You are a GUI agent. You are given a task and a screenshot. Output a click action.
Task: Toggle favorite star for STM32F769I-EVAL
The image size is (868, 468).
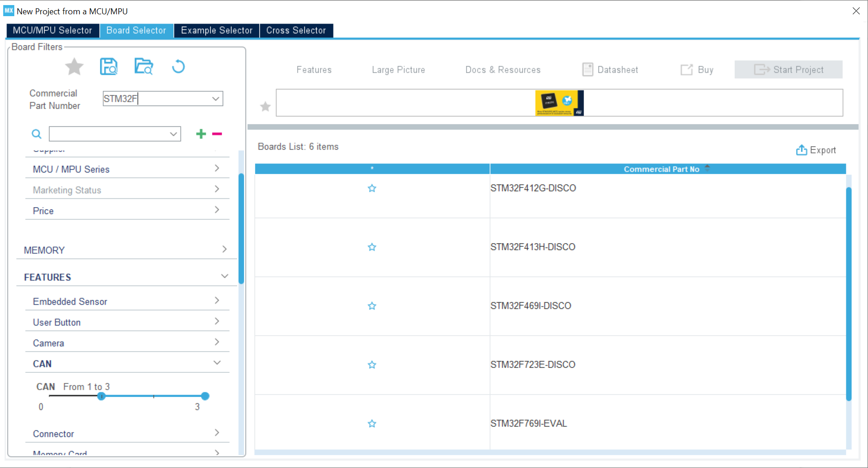[372, 424]
